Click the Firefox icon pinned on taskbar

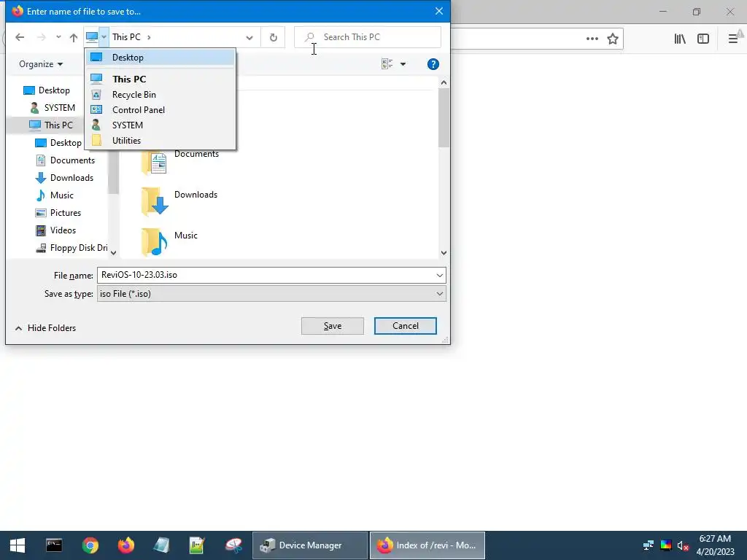[126, 545]
